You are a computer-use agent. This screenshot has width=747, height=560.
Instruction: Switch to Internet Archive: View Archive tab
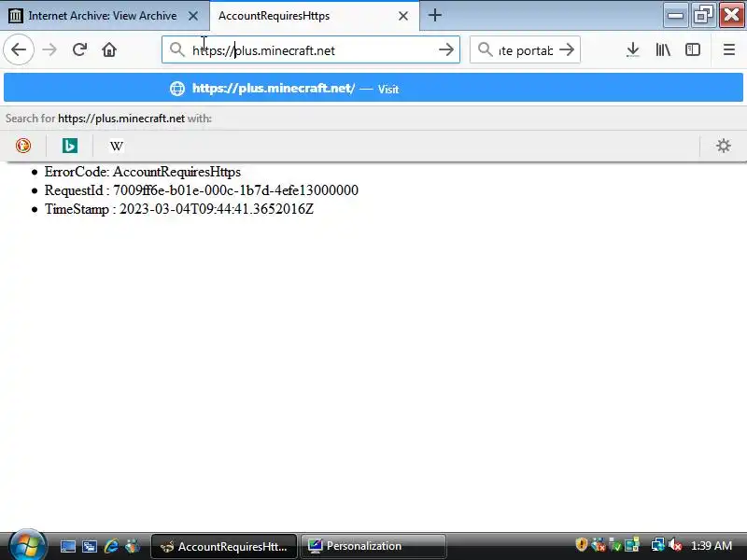tap(105, 16)
